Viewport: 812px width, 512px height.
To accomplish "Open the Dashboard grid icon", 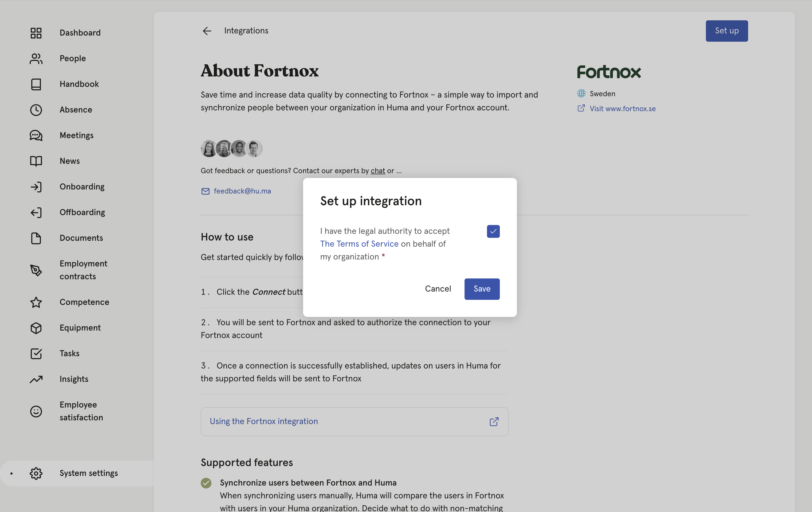I will (x=36, y=33).
